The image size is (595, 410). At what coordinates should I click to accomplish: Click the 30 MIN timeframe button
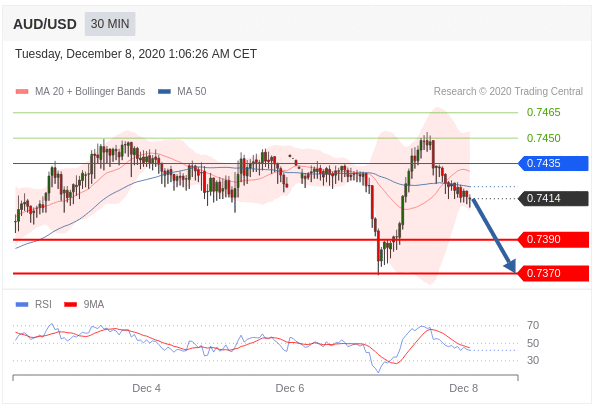[110, 24]
